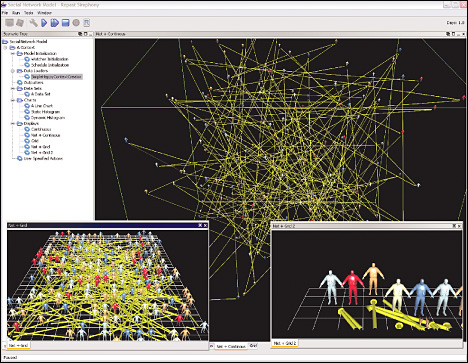The height and width of the screenshot is (363, 468).
Task: Click the Step Run double-arrow icon
Action: [x=55, y=23]
